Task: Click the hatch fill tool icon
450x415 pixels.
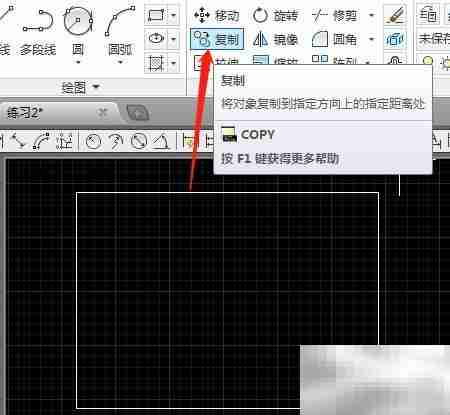Action: pos(156,63)
